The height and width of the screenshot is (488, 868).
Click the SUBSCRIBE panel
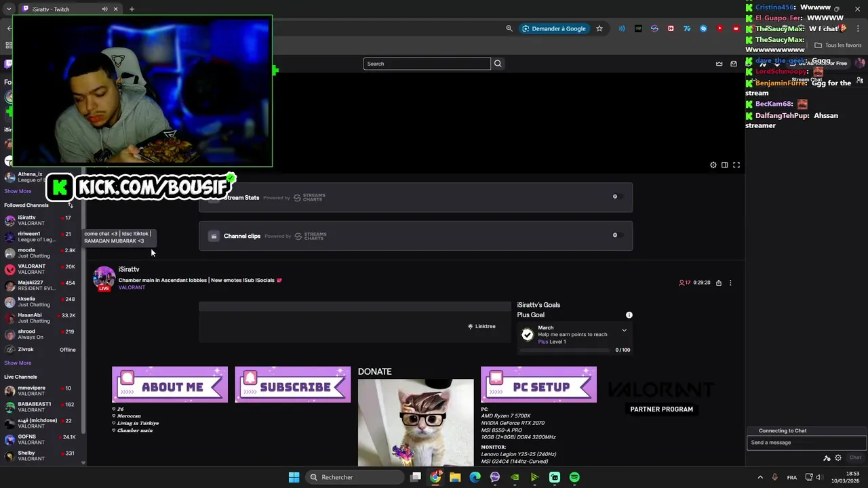293,385
